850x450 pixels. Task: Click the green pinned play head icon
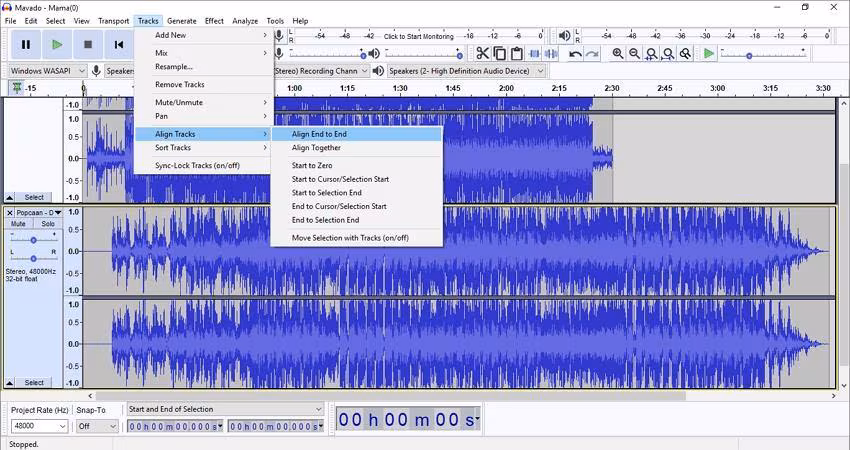coord(17,88)
